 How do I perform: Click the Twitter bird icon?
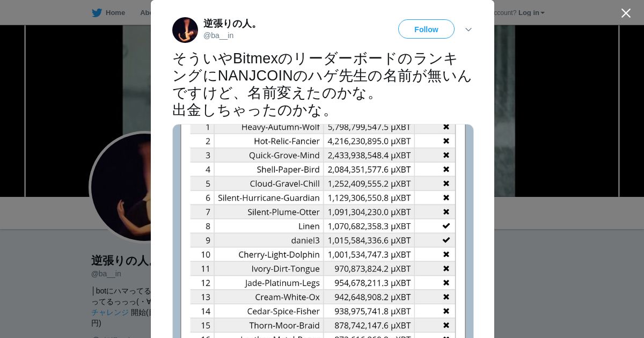pyautogui.click(x=97, y=13)
